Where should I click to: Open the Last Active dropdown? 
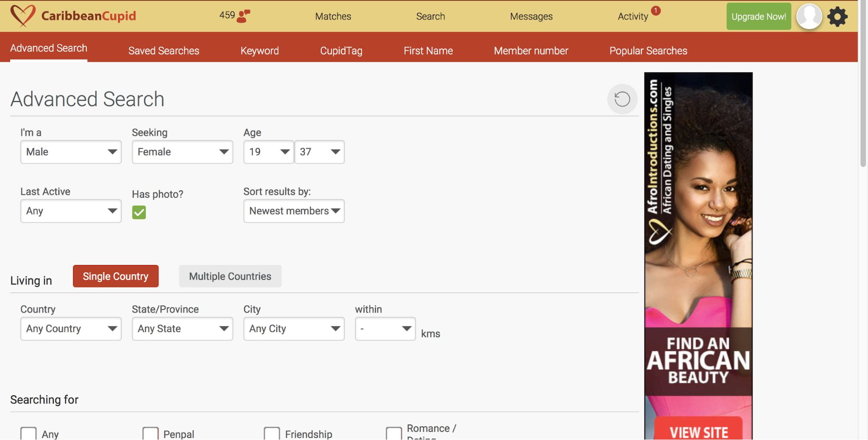pos(71,211)
